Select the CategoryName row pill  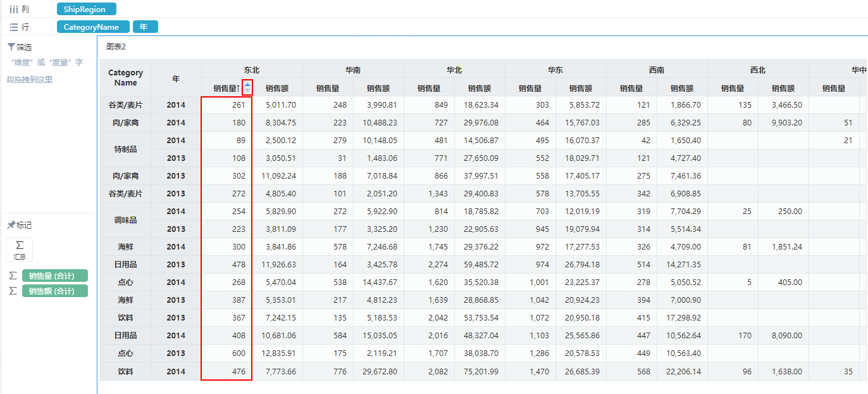[93, 27]
